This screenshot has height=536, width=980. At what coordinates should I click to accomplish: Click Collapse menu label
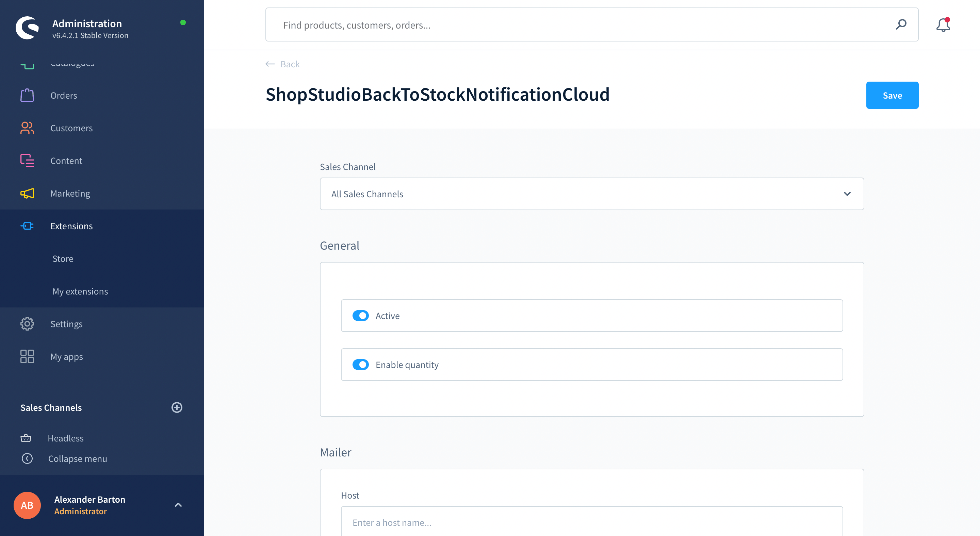(x=78, y=458)
